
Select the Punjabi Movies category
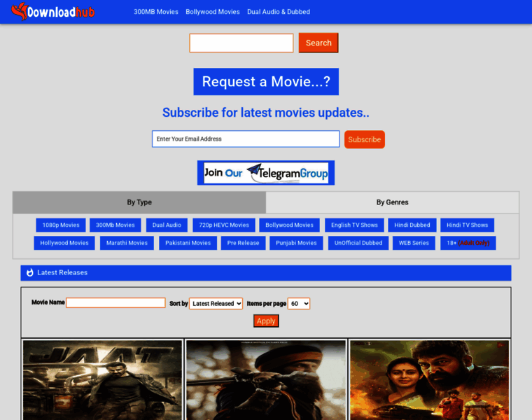pos(296,243)
